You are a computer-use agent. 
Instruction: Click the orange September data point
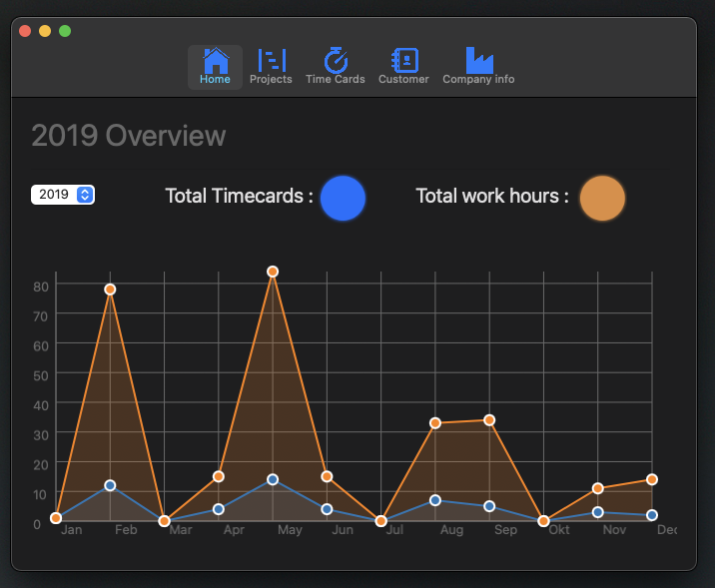489,420
